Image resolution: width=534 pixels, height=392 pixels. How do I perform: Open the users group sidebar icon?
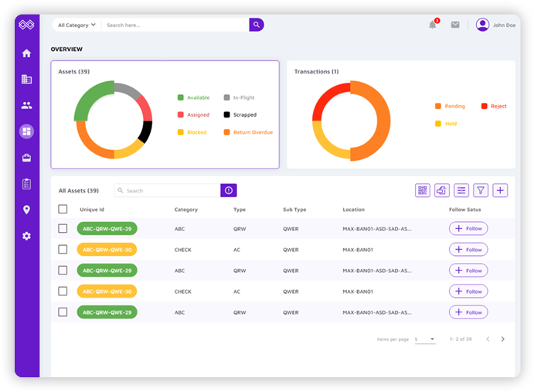(26, 105)
